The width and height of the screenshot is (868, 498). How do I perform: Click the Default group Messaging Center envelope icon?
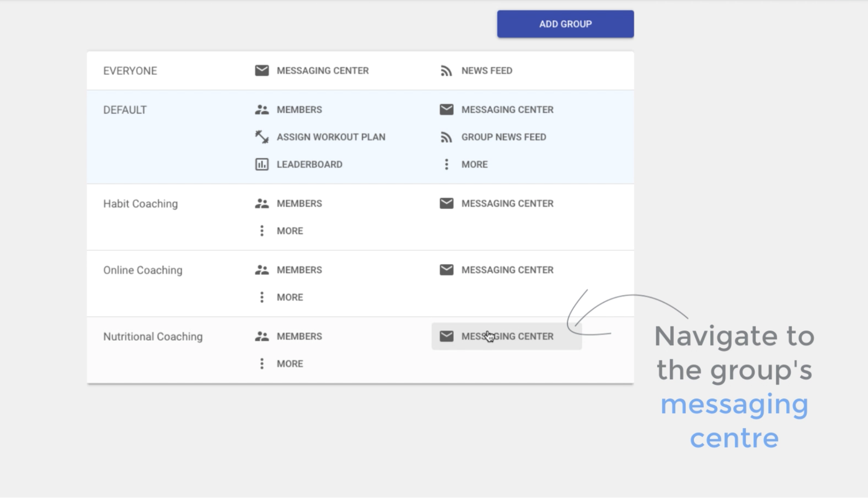(446, 109)
